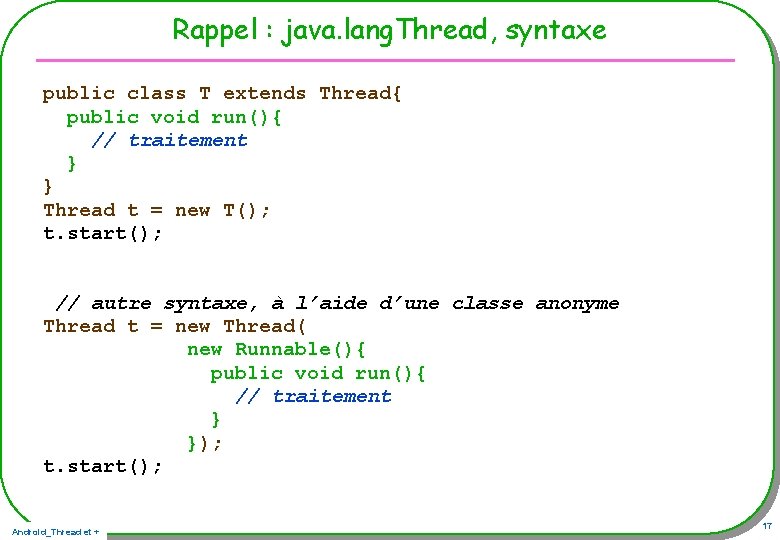
Task: Click the comment '// autre syntaxe, à l'aide d'une classe anonyme'
Action: (x=337, y=303)
